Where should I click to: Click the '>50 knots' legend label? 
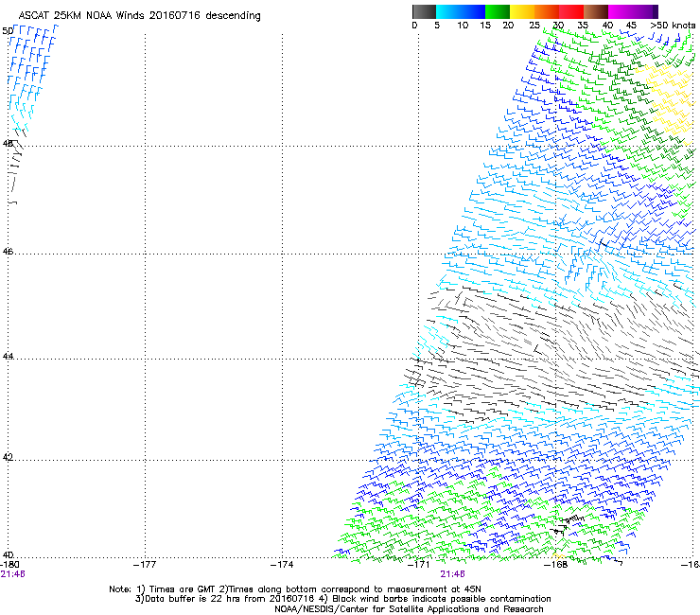pos(673,26)
